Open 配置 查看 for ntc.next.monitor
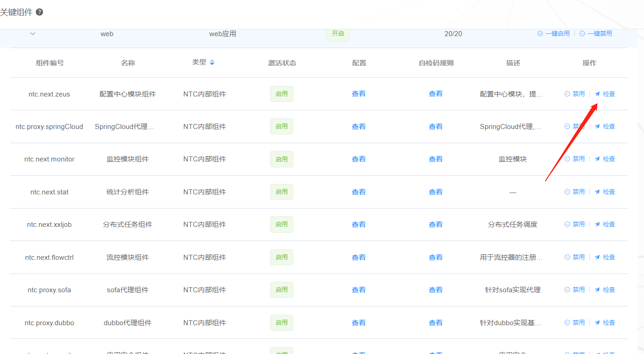The height and width of the screenshot is (354, 644). point(359,159)
